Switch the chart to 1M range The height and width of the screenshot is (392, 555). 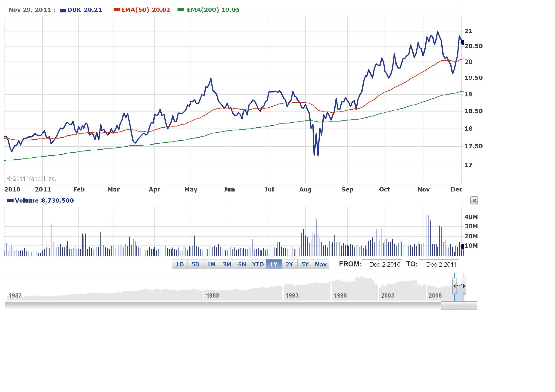pos(211,264)
